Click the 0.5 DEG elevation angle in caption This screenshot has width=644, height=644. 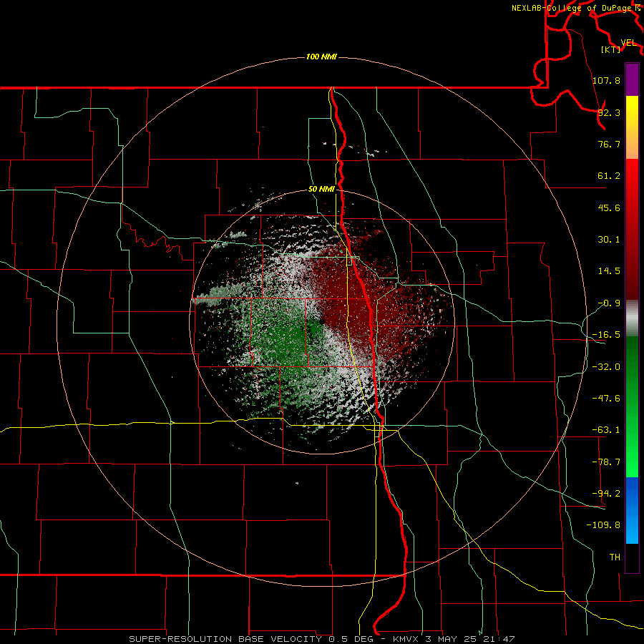[351, 639]
